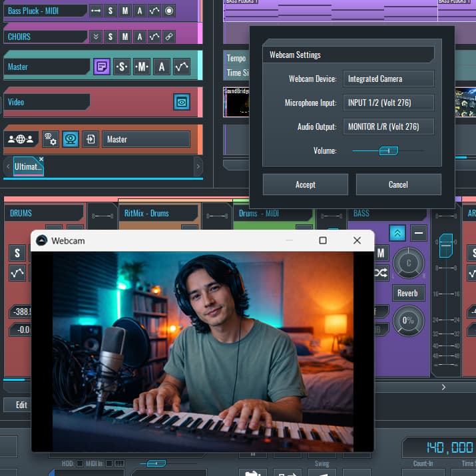Close the Ultimat... tab
476x476 pixels.
point(41,159)
